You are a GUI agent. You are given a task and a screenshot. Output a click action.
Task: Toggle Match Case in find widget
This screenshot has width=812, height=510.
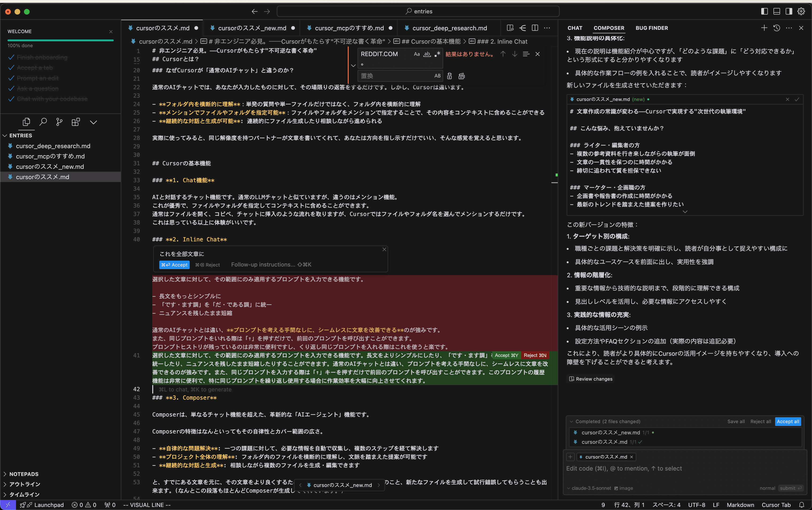pos(417,54)
